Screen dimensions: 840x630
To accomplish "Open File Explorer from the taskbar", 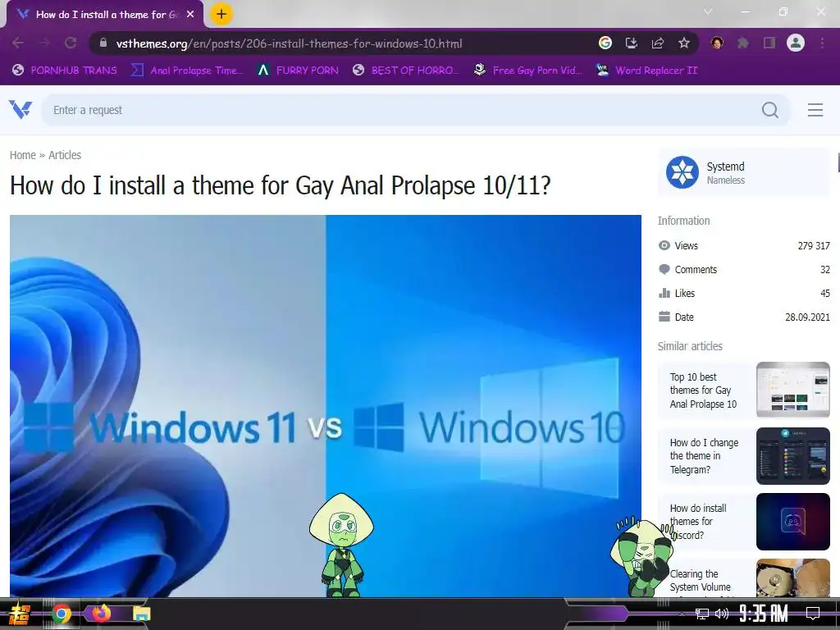I will (x=141, y=614).
